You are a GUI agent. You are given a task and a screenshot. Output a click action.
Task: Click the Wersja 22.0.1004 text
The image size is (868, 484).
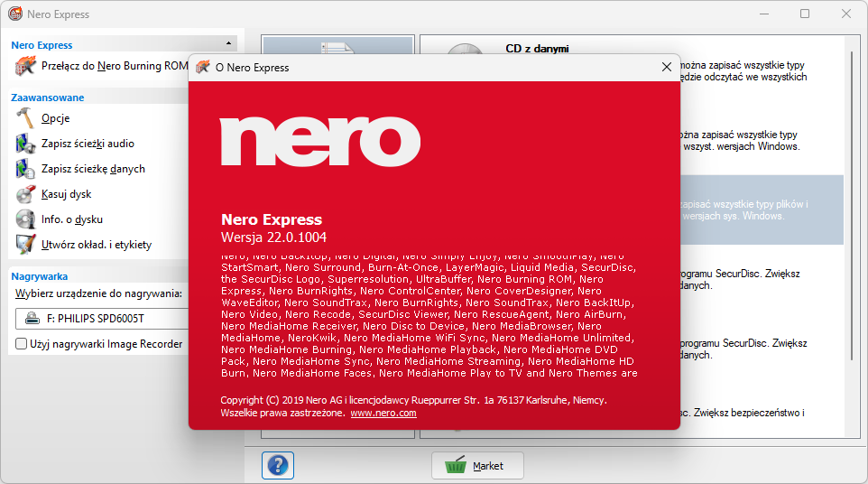point(273,237)
